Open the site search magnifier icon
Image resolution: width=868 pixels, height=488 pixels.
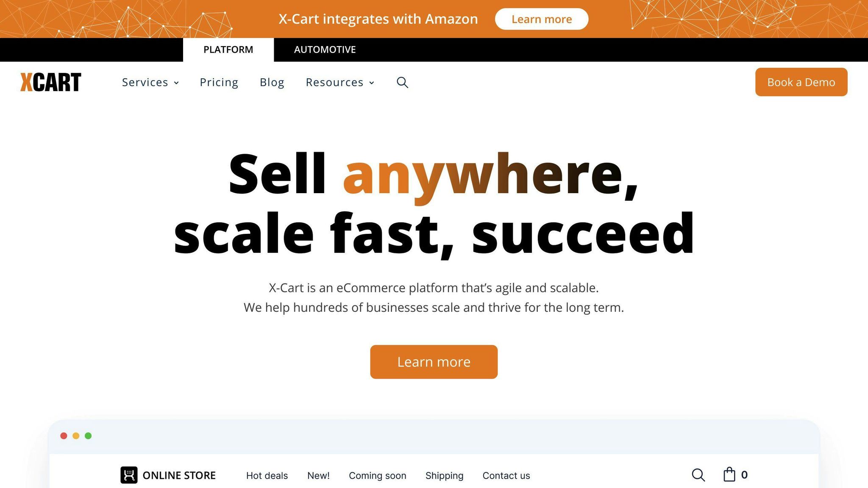point(402,82)
